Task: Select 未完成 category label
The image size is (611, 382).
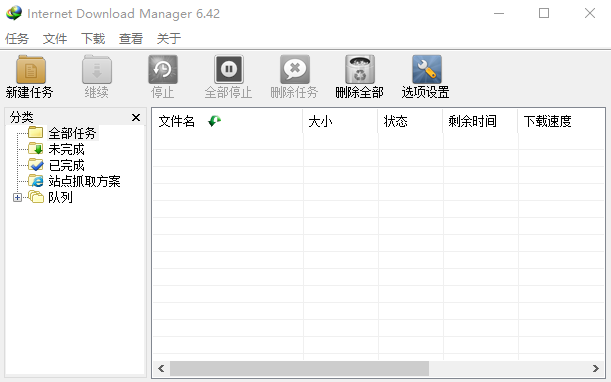Action: pos(66,149)
